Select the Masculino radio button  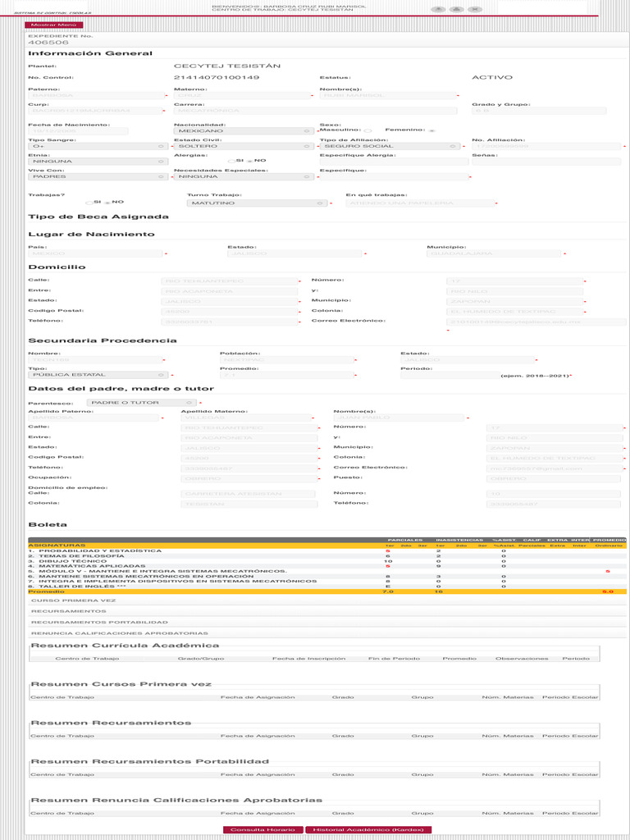[x=367, y=130]
